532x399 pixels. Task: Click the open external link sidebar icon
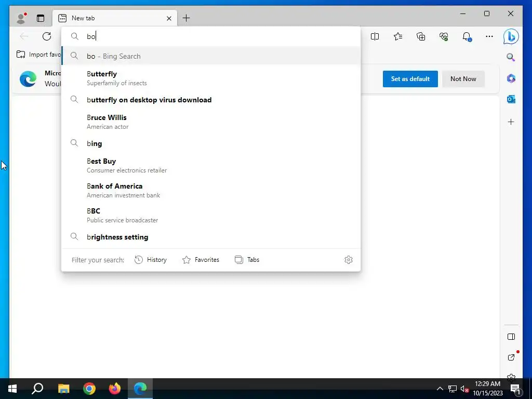512,357
